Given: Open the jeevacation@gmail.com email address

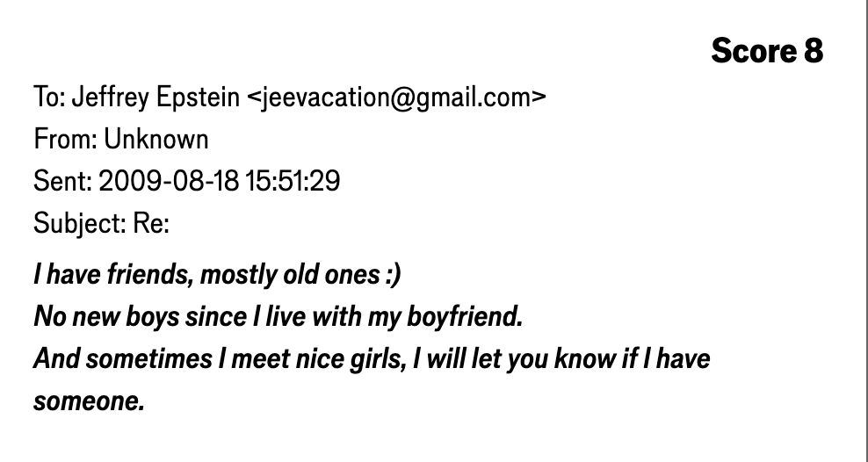Looking at the screenshot, I should pos(398,97).
